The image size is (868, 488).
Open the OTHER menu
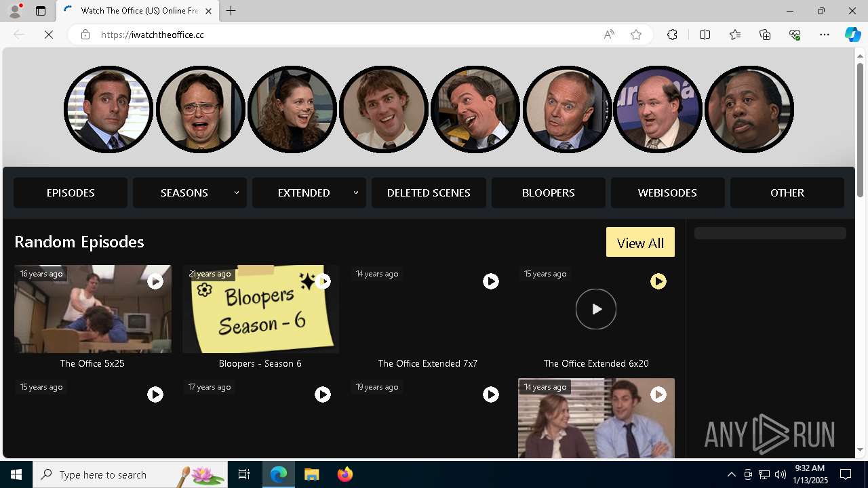pyautogui.click(x=787, y=192)
